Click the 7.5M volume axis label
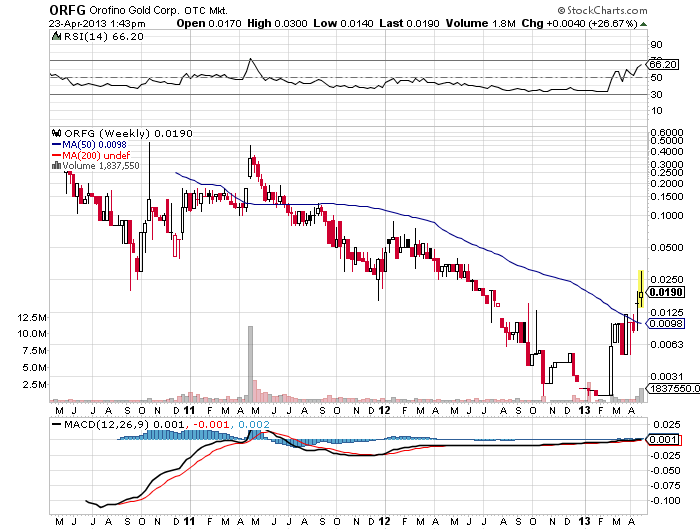The width and height of the screenshot is (700, 530). click(34, 351)
